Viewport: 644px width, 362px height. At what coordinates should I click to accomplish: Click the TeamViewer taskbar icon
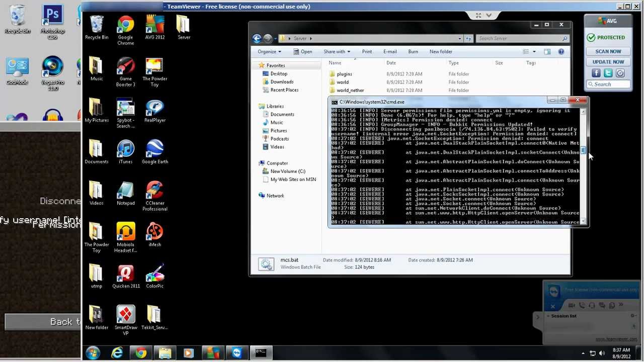click(x=237, y=353)
